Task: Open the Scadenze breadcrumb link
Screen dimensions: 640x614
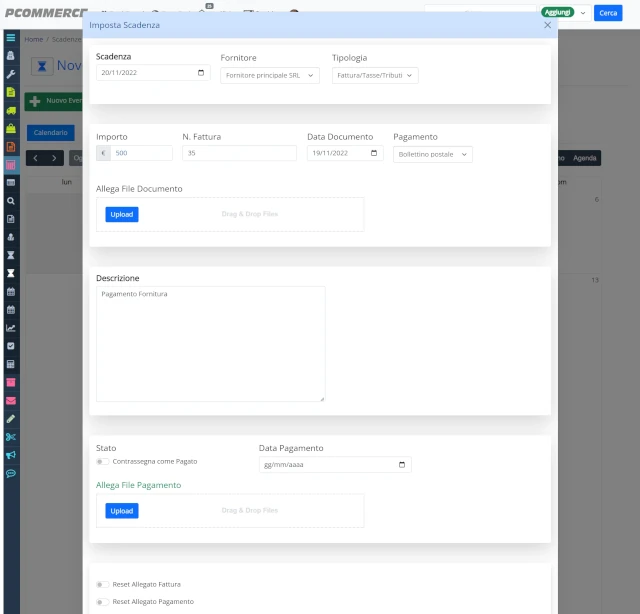Action: point(67,39)
